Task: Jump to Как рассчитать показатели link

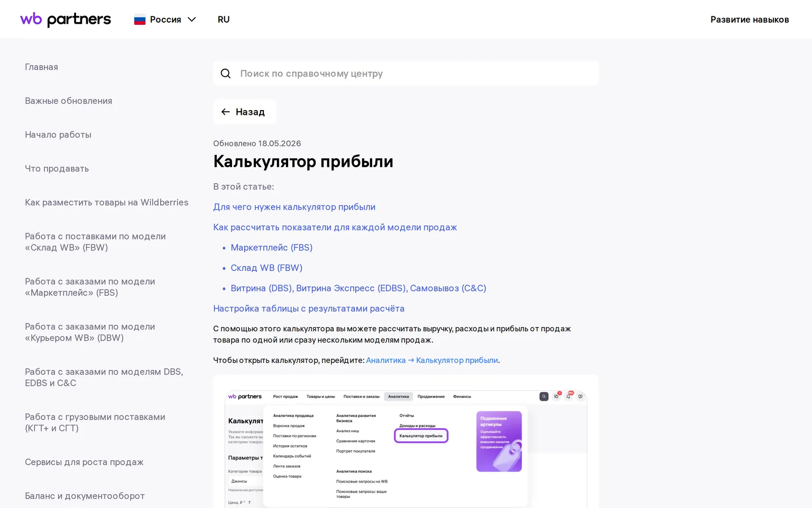Action: click(335, 227)
